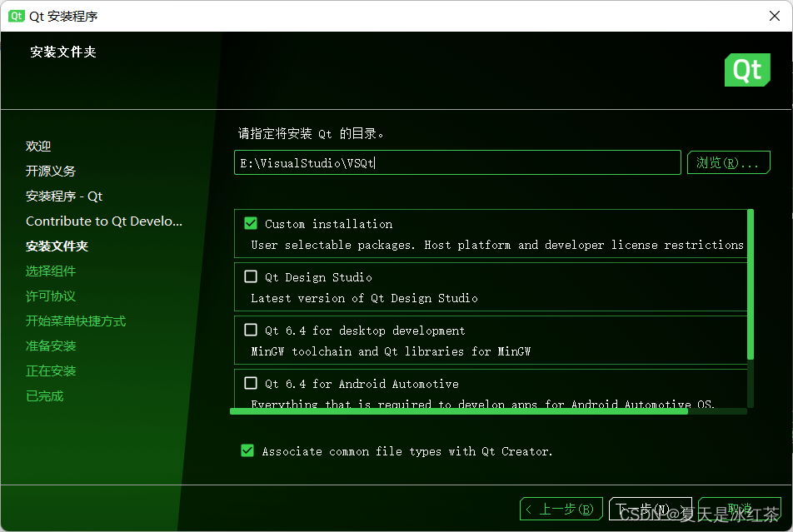Click the 取消 cancel button

point(740,509)
